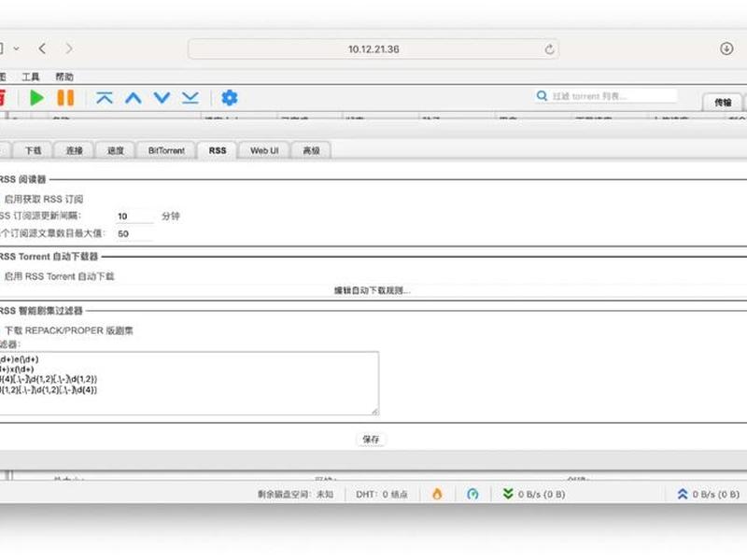Click the text area resize handle
Image resolution: width=747 pixels, height=560 pixels.
point(375,412)
